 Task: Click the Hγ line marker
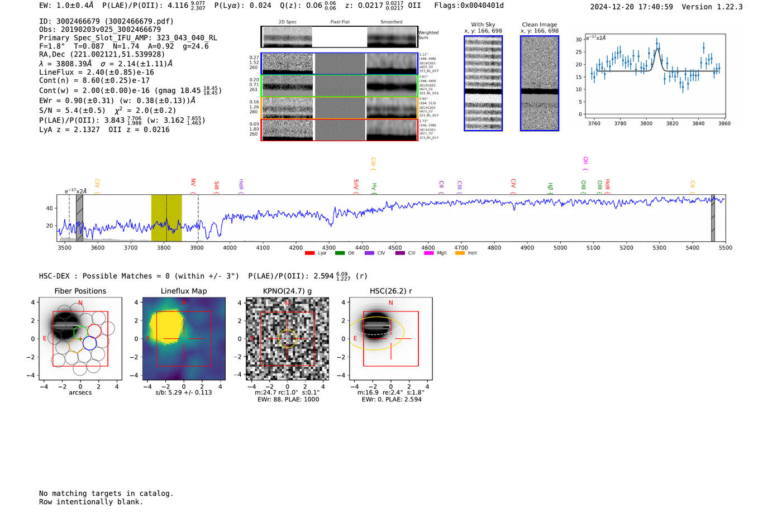tap(374, 188)
